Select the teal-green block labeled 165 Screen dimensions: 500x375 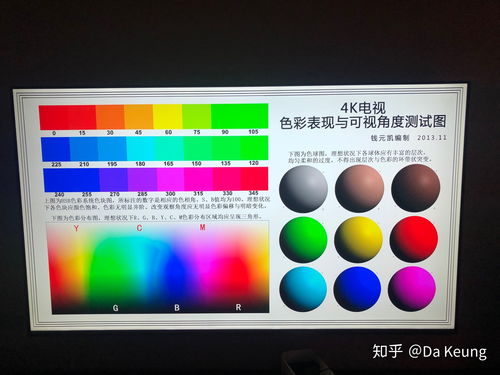click(169, 148)
